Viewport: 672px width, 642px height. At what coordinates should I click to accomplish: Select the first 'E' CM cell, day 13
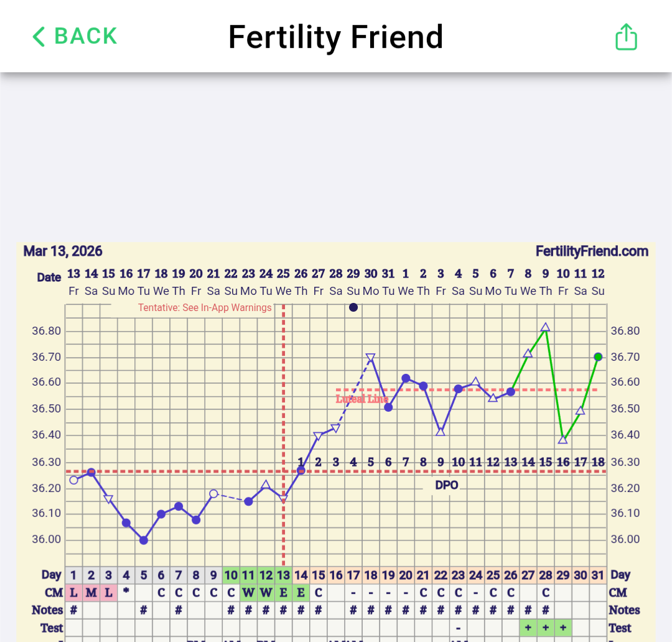click(283, 592)
